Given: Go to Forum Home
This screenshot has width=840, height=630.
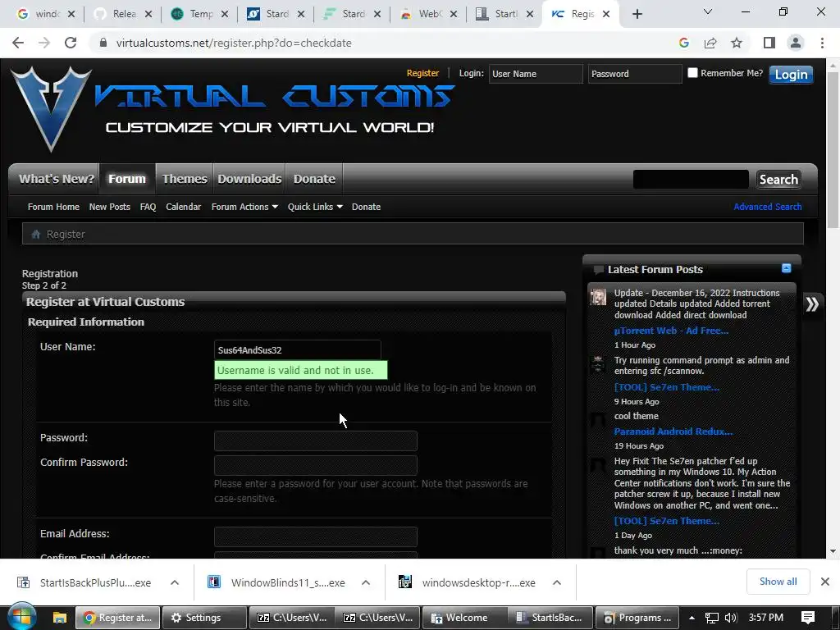Looking at the screenshot, I should tap(53, 207).
